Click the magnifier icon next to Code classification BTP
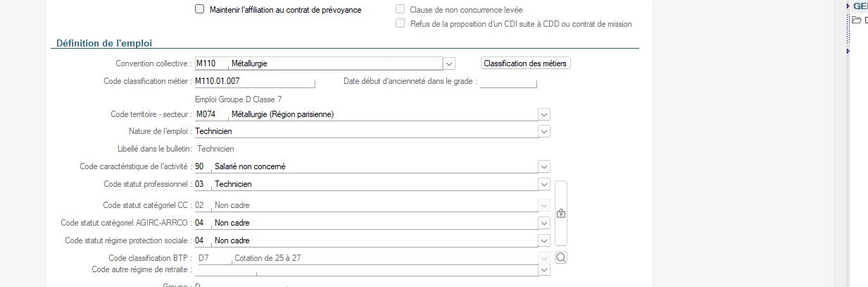 pos(561,257)
